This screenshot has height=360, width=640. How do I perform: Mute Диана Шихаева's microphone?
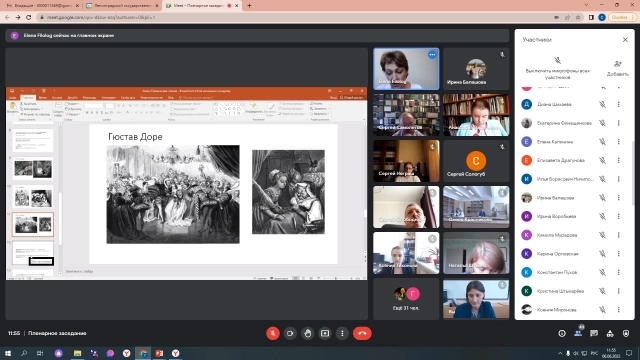(602, 104)
